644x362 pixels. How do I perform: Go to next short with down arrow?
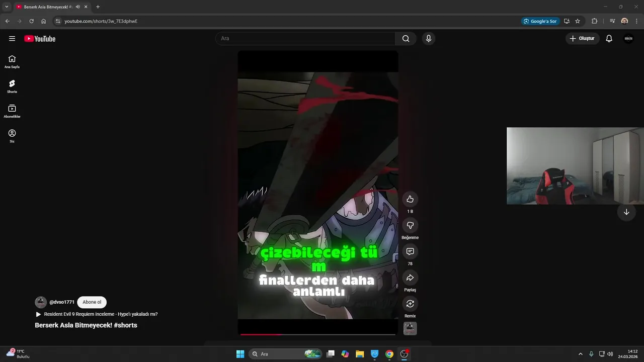pos(626,212)
